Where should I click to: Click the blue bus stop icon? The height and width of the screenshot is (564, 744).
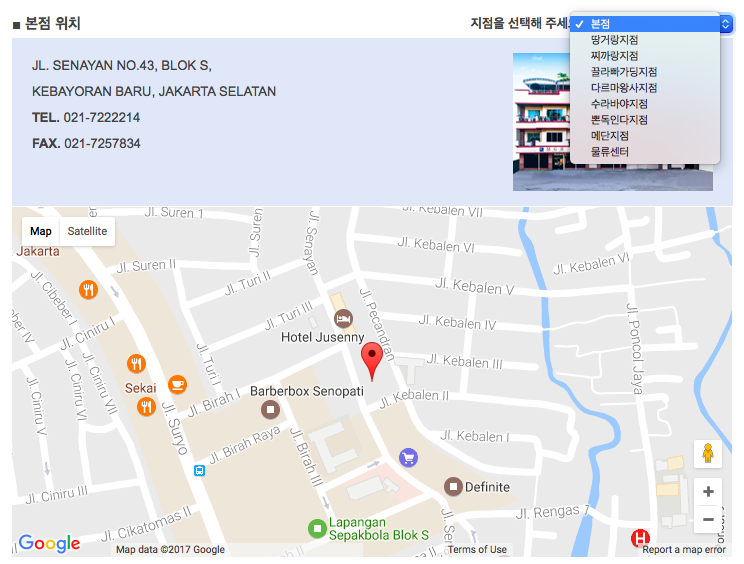[199, 471]
